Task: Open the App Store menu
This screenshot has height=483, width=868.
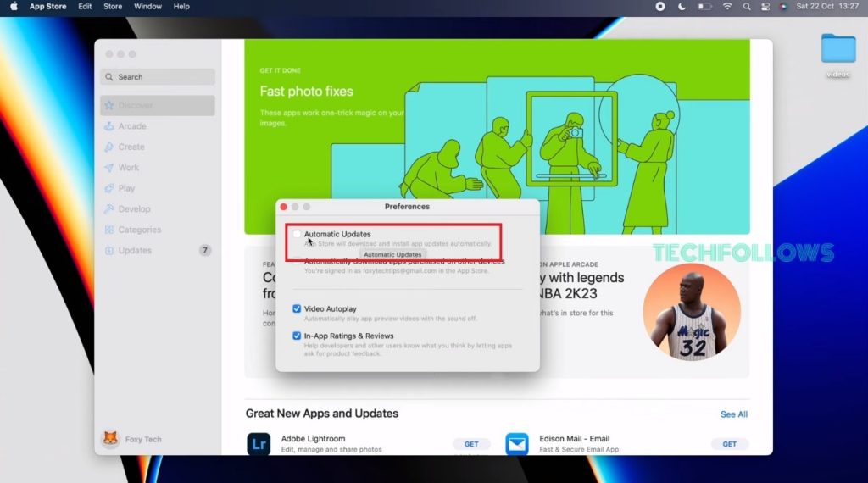Action: (47, 6)
